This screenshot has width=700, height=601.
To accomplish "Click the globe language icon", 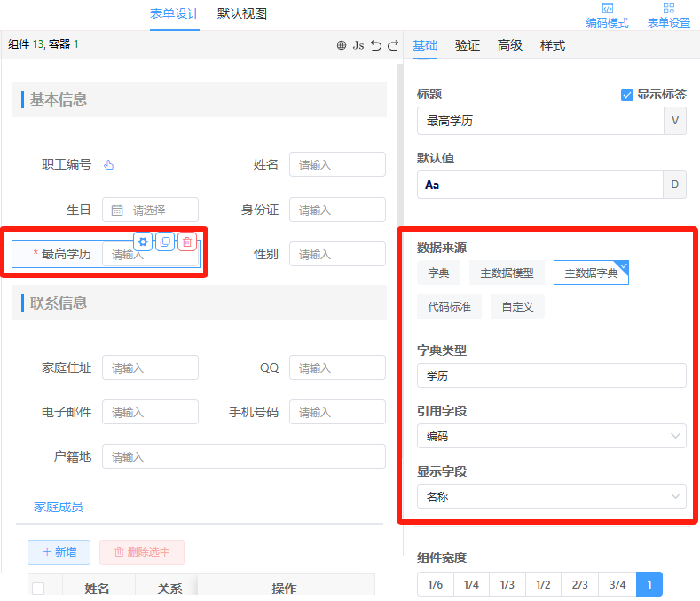I will 342,45.
